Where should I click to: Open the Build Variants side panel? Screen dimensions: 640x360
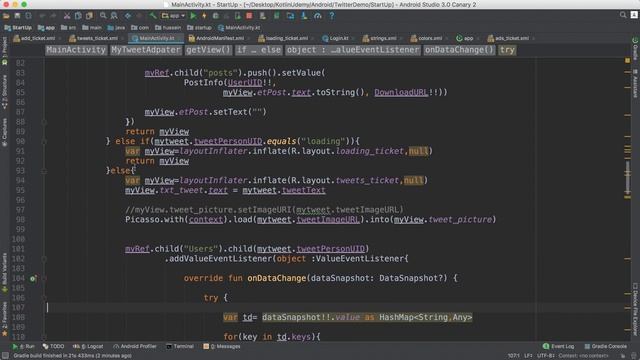coord(4,272)
